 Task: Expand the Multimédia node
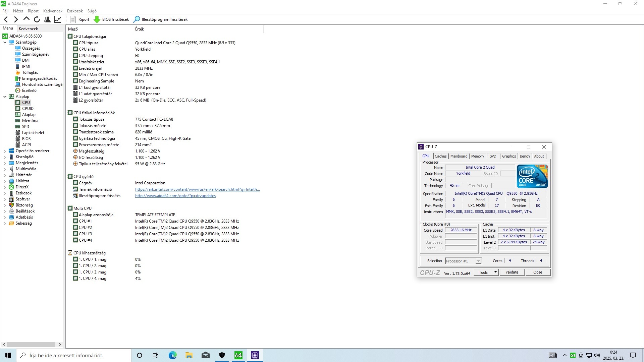(x=5, y=169)
